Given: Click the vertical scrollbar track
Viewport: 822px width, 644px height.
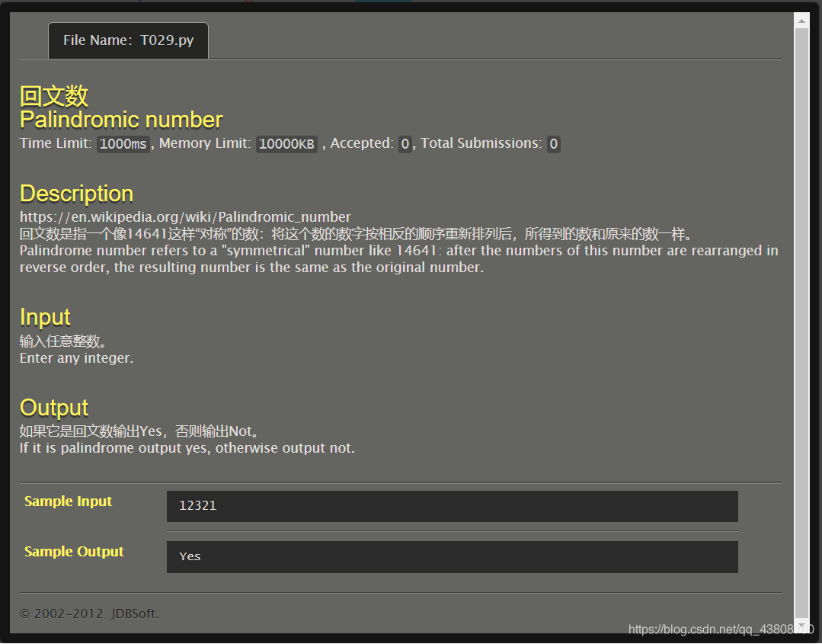Looking at the screenshot, I should pyautogui.click(x=801, y=322).
